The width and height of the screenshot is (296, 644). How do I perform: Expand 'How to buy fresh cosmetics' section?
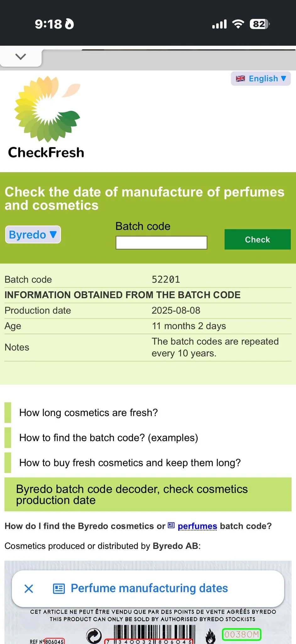tap(130, 463)
